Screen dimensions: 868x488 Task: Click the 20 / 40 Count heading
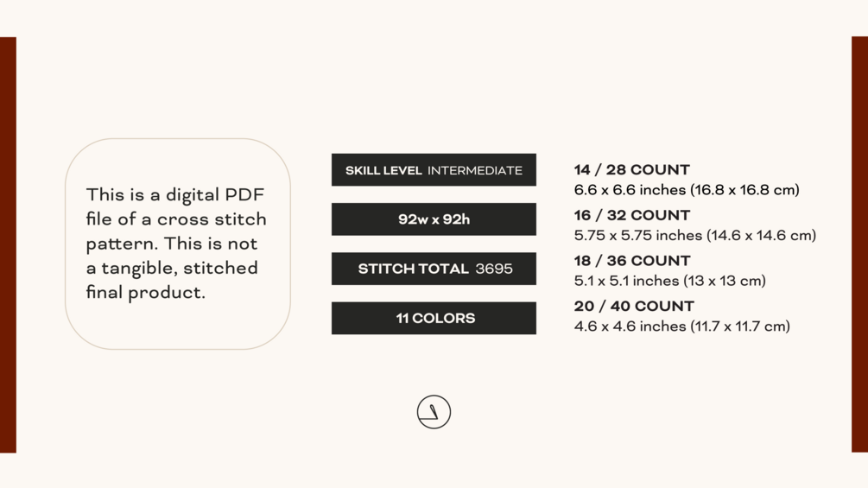click(633, 306)
